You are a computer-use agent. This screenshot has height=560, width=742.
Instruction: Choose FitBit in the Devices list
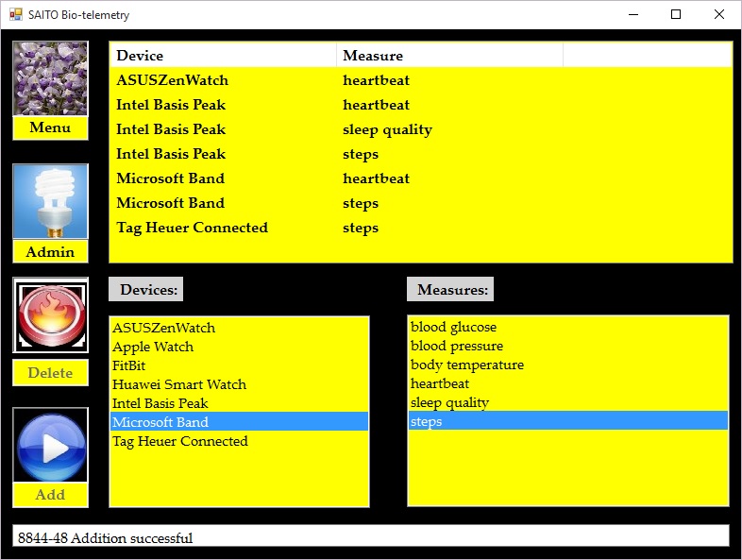[x=129, y=365]
